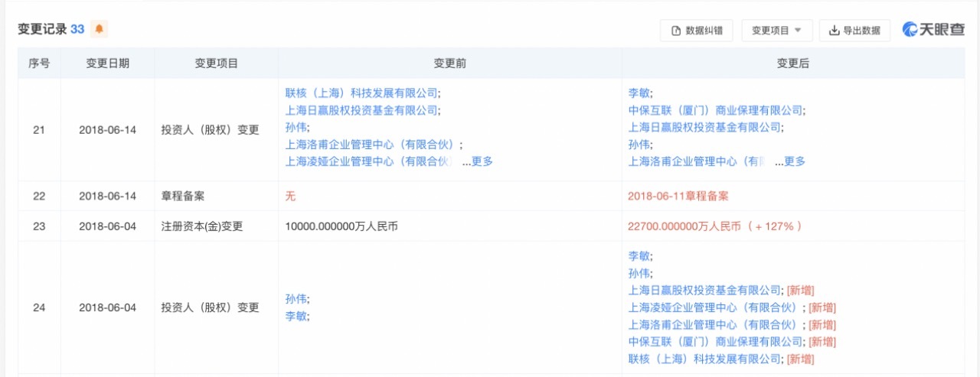
Task: Click the 导出数据 button
Action: [854, 31]
